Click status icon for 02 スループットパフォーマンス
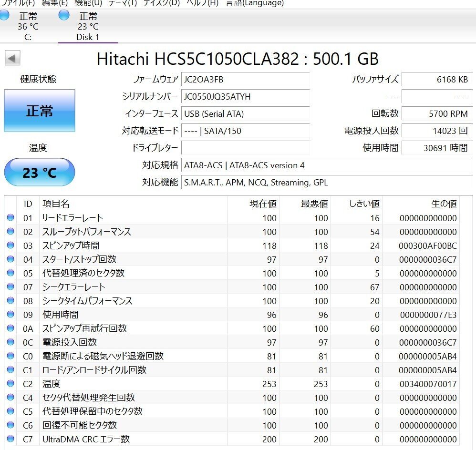 coord(10,231)
